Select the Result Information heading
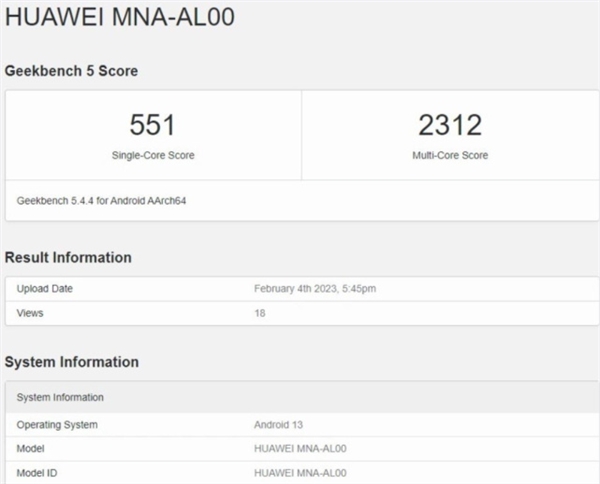 pos(68,258)
